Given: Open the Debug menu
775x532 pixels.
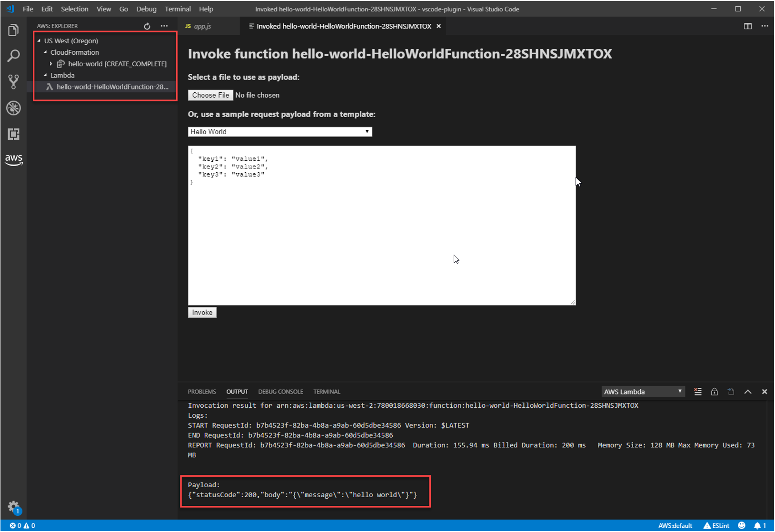Looking at the screenshot, I should (x=147, y=9).
